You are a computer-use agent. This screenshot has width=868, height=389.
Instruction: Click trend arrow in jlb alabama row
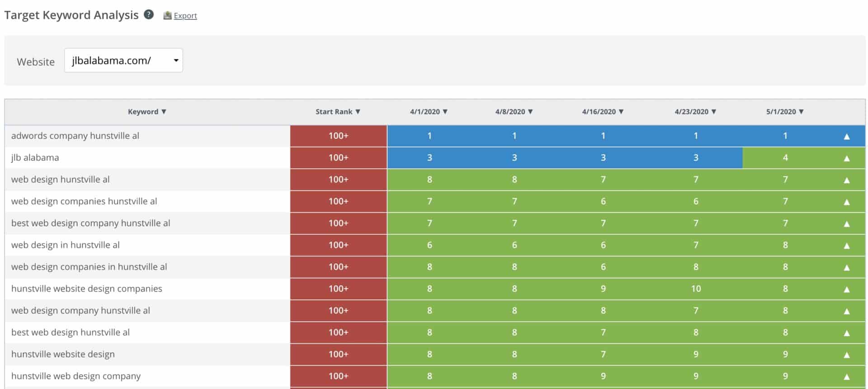point(847,158)
